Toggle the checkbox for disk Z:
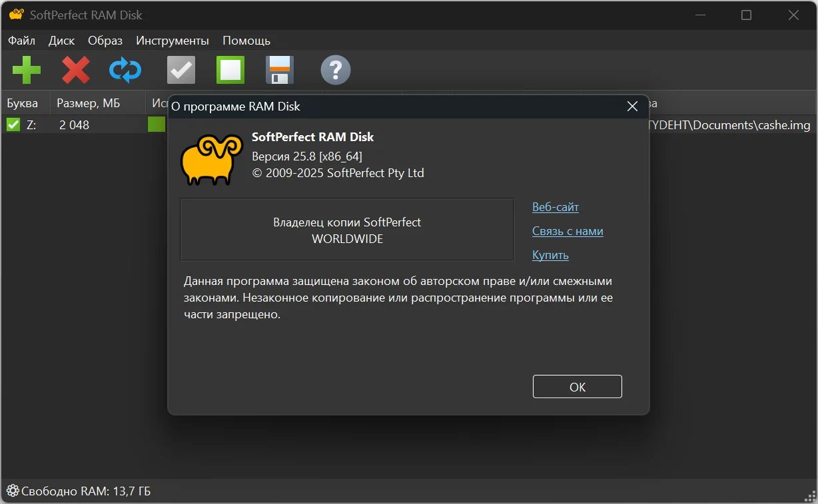This screenshot has height=504, width=818. [x=13, y=125]
